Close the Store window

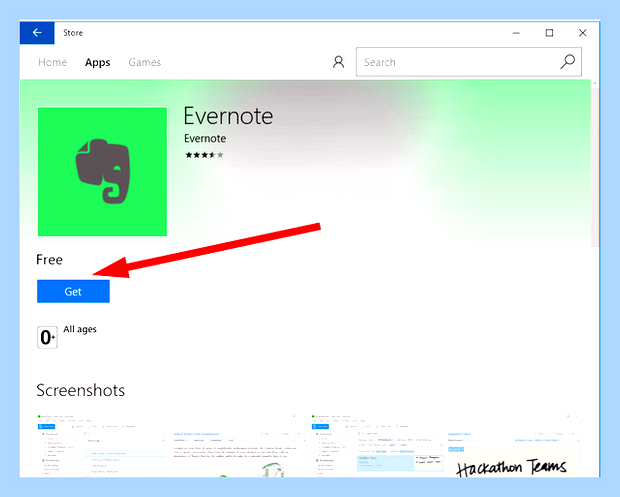pyautogui.click(x=582, y=33)
